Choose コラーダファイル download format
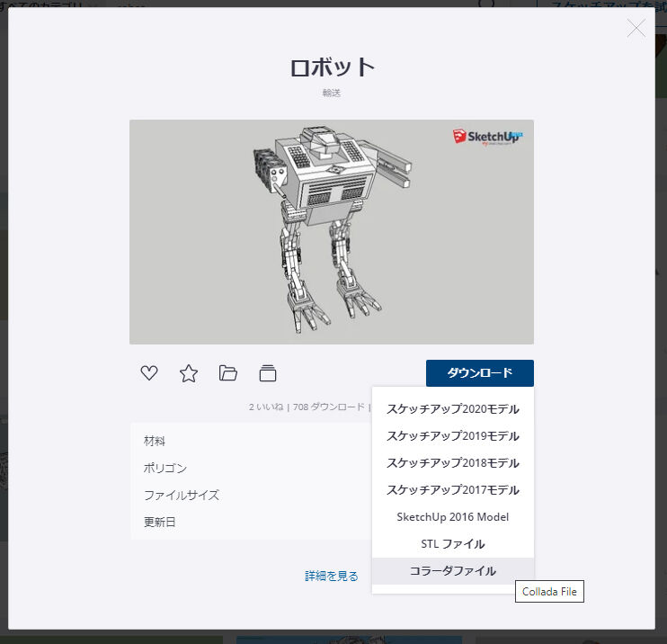The width and height of the screenshot is (667, 644). [x=453, y=571]
